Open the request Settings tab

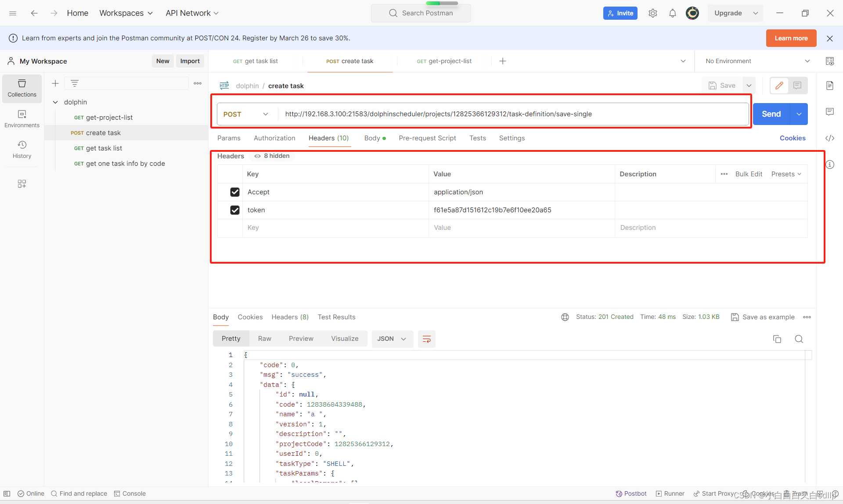point(512,138)
